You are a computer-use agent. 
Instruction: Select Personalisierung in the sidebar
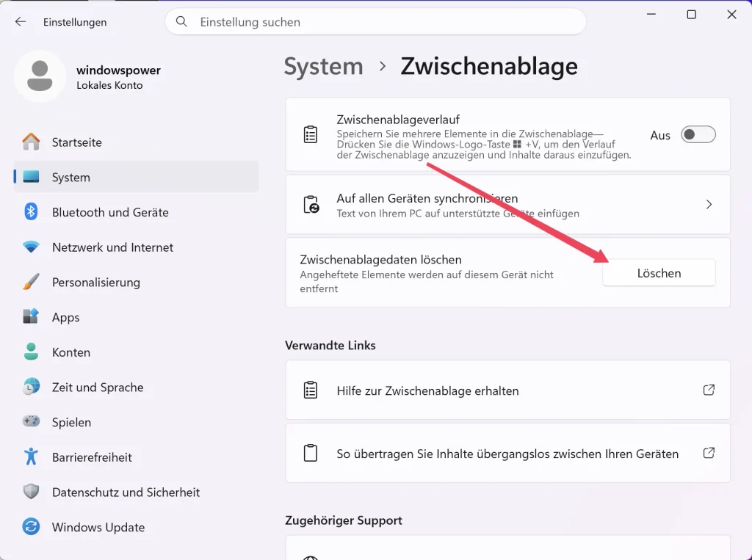136,283
